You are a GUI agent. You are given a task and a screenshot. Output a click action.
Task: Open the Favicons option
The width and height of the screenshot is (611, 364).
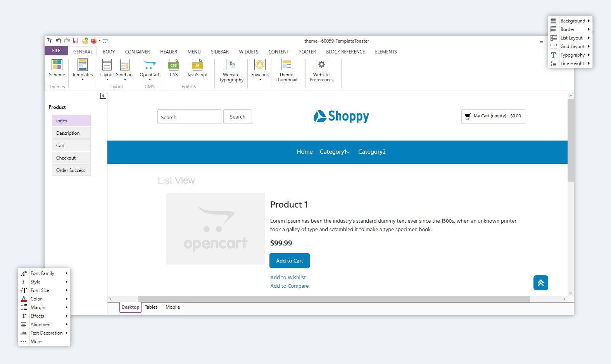pyautogui.click(x=260, y=69)
